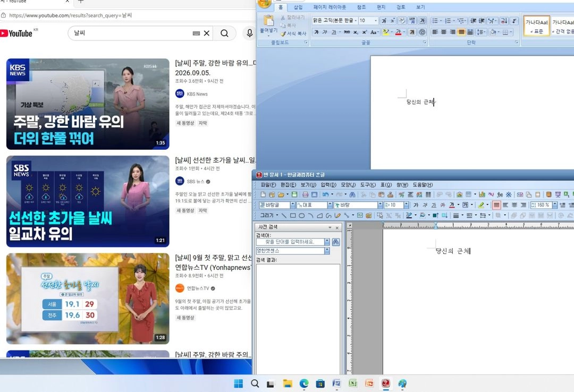
Task: Select the rectangle drawing tool in Hangul
Action: point(293,216)
